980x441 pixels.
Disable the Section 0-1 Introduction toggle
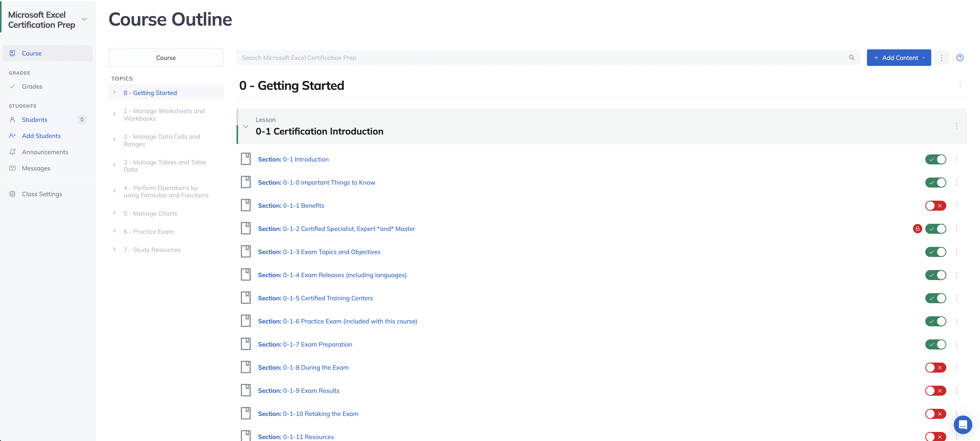click(936, 159)
